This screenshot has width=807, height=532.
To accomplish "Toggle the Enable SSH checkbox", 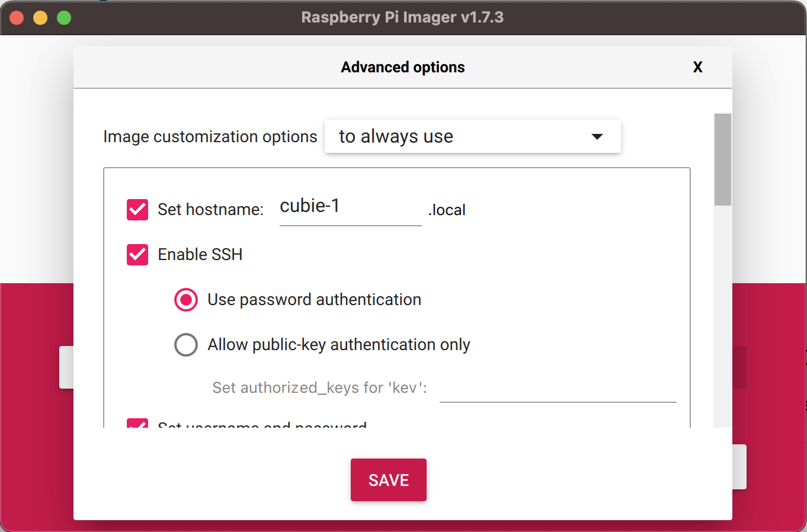I will point(137,254).
